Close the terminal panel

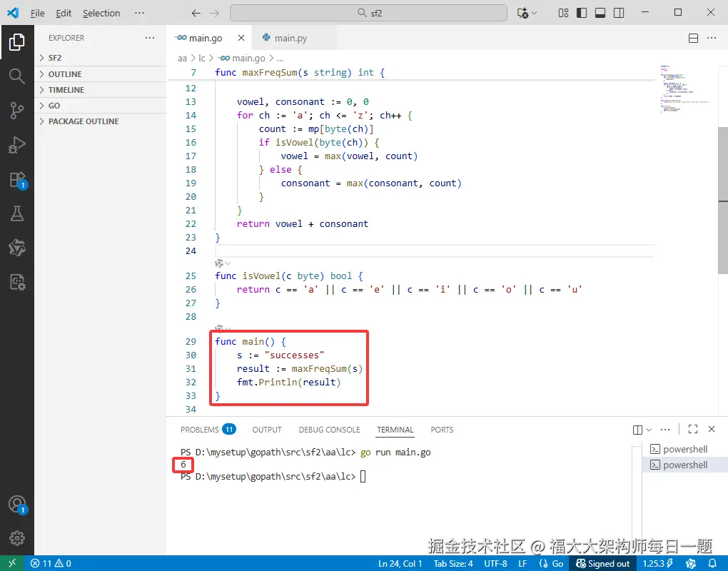[x=712, y=430]
